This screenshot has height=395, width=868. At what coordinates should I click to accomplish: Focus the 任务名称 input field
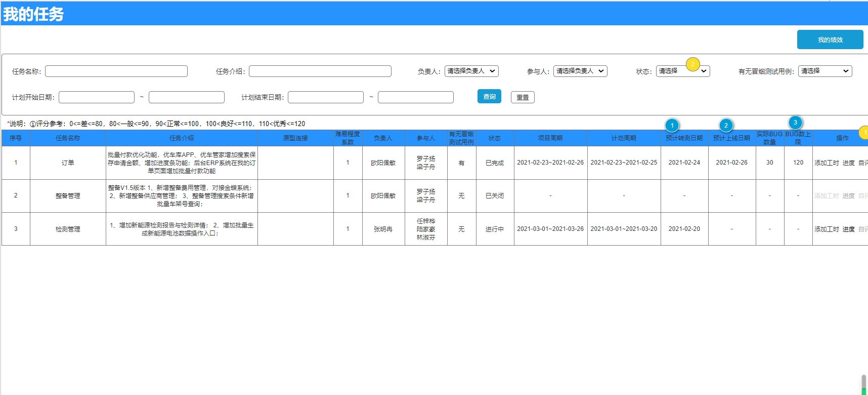[116, 71]
